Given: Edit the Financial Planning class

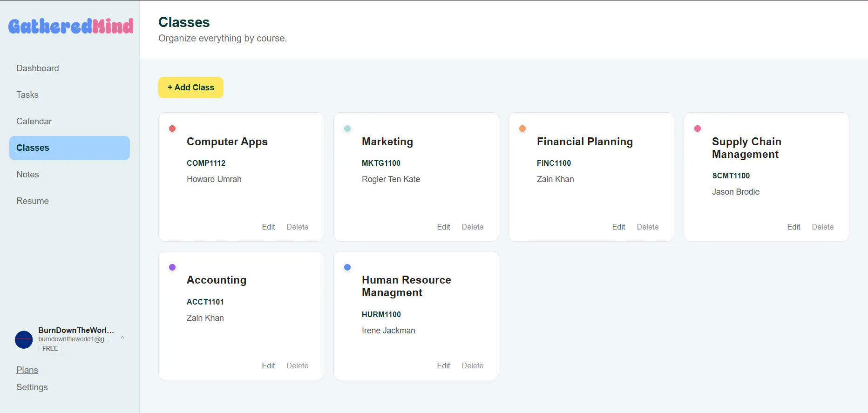Looking at the screenshot, I should [618, 227].
